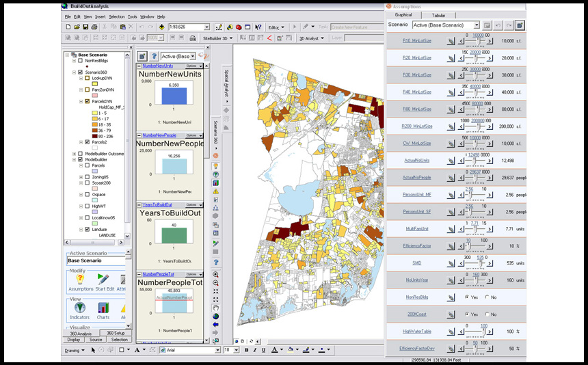Image resolution: width=588 pixels, height=365 pixels.
Task: Enable the Zoning05 layer checkbox
Action: tap(88, 177)
